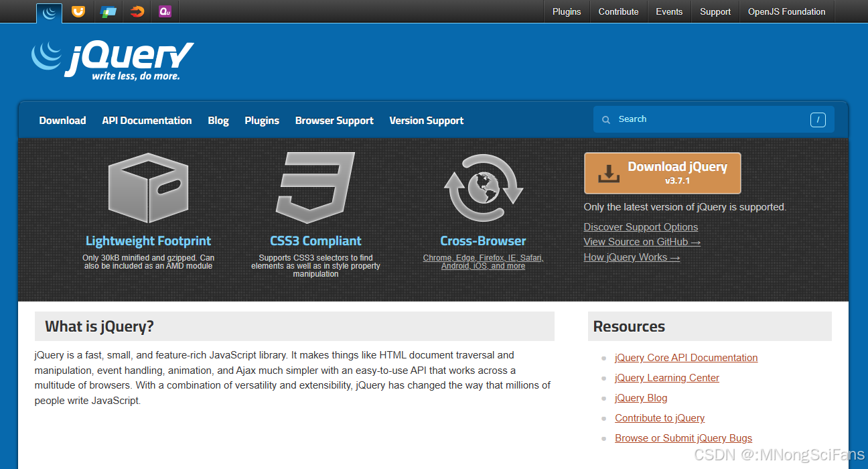Open OpenJS Foundation link
Viewport: 868px width, 469px height.
pos(786,11)
